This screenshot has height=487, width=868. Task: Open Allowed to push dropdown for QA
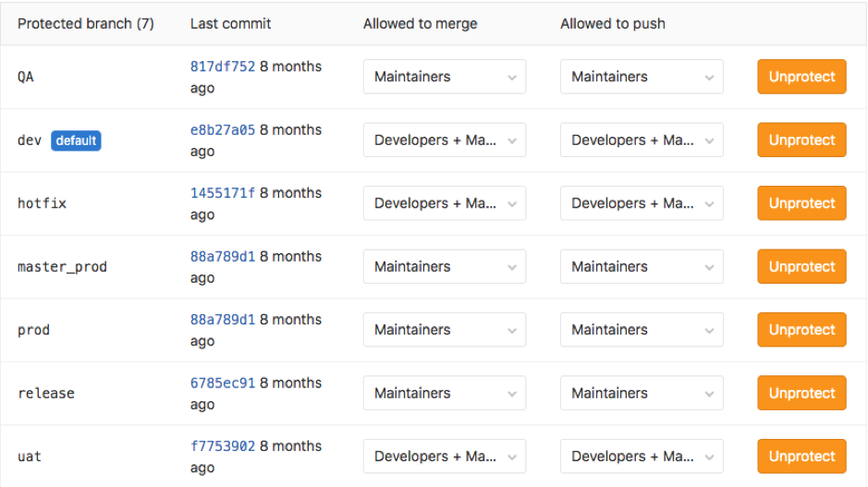[642, 77]
